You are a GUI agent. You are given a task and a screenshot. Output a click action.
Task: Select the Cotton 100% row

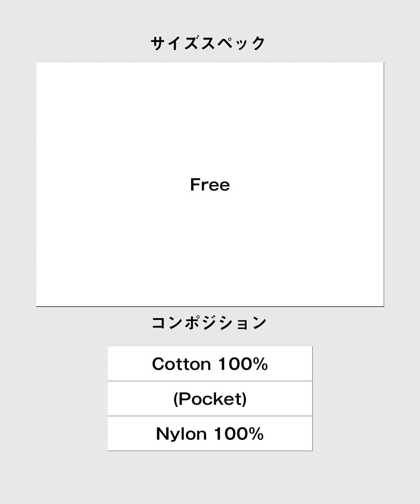pyautogui.click(x=210, y=364)
